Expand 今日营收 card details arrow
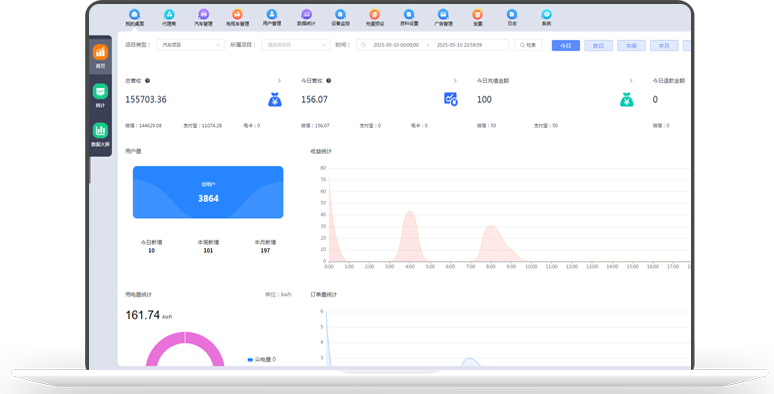This screenshot has width=774, height=394. coord(455,80)
